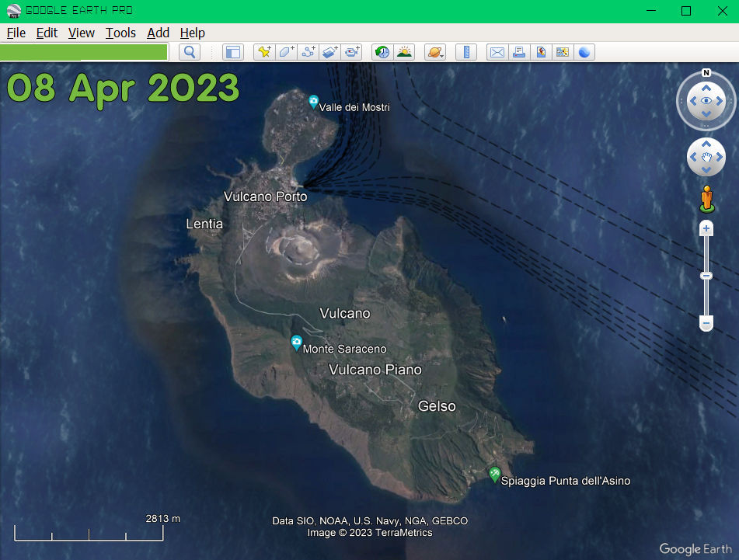Click the zoom slider handle
739x560 pixels.
706,276
